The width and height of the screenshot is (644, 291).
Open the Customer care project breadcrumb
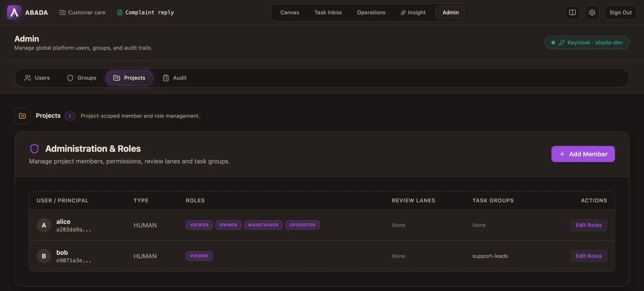point(83,12)
